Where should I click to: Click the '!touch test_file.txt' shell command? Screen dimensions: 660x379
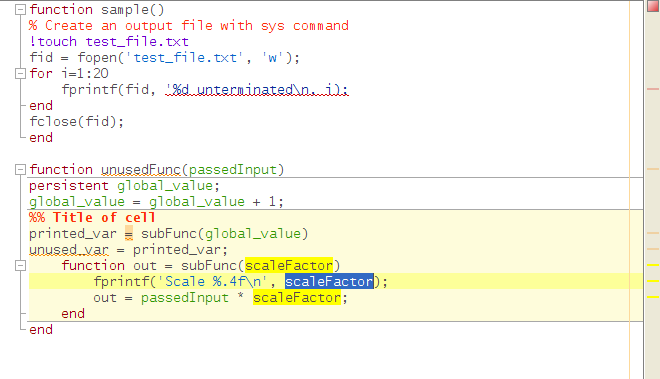point(109,42)
